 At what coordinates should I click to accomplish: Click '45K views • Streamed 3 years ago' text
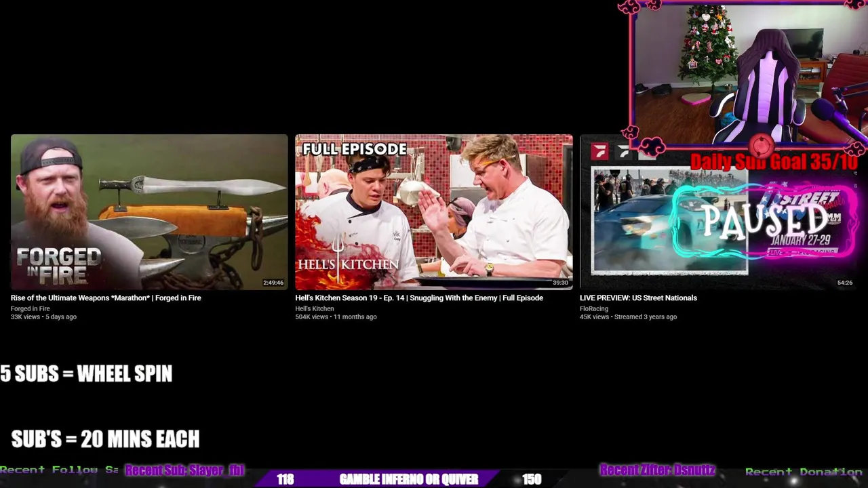(x=628, y=317)
